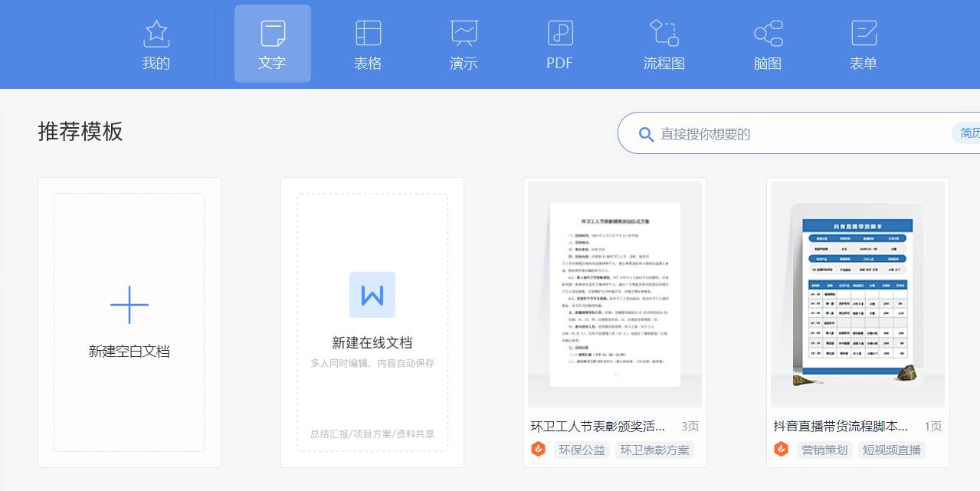Open 我的 favorites section
The image size is (980, 491).
tap(156, 44)
